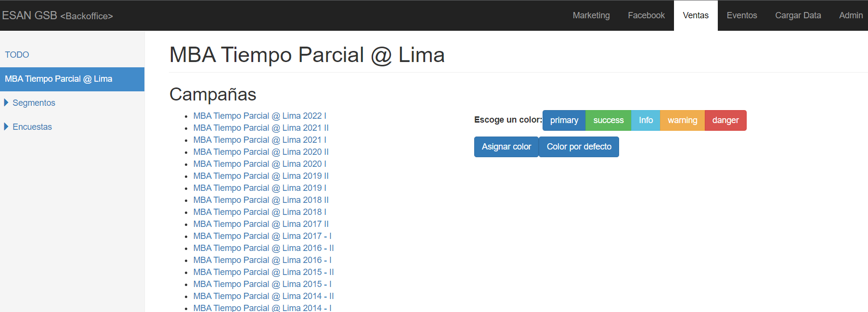
Task: Open campaign MBA Tiempo Parcial @ Lima 2019 II
Action: [261, 176]
